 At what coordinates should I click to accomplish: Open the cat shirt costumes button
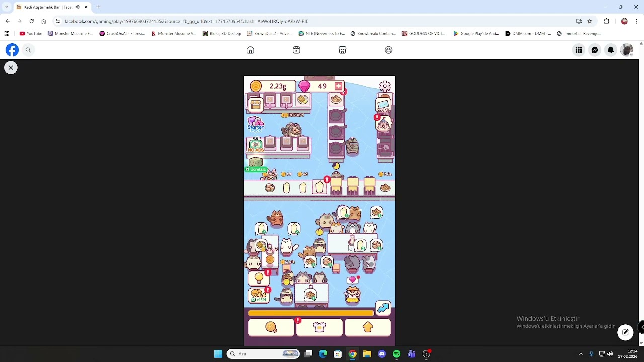[319, 328]
